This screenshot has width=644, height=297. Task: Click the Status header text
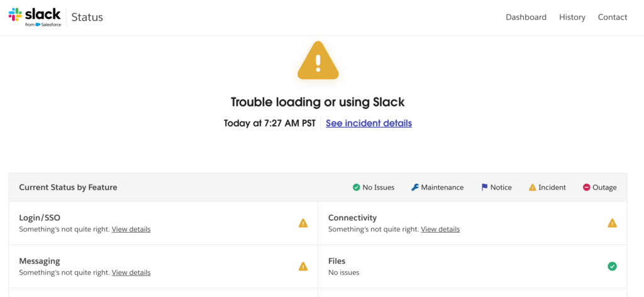click(x=87, y=17)
